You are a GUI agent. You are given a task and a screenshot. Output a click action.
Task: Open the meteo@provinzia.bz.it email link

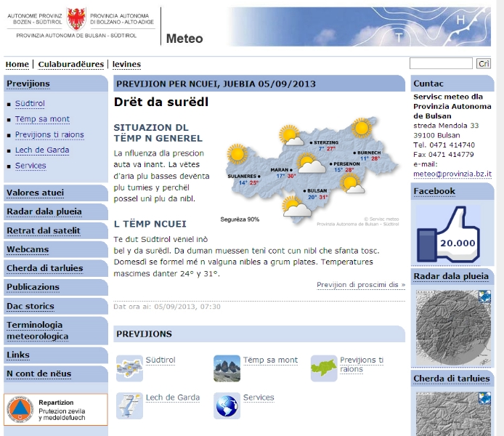pyautogui.click(x=452, y=174)
